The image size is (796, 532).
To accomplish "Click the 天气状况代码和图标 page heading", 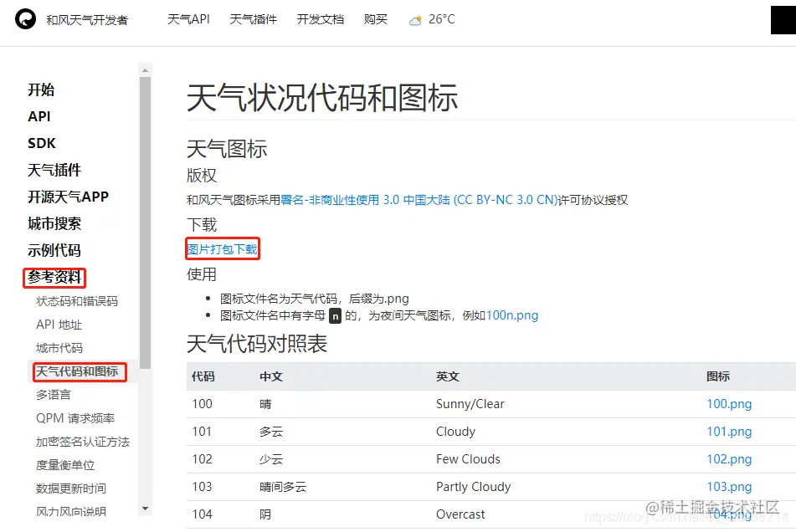I will [x=322, y=97].
